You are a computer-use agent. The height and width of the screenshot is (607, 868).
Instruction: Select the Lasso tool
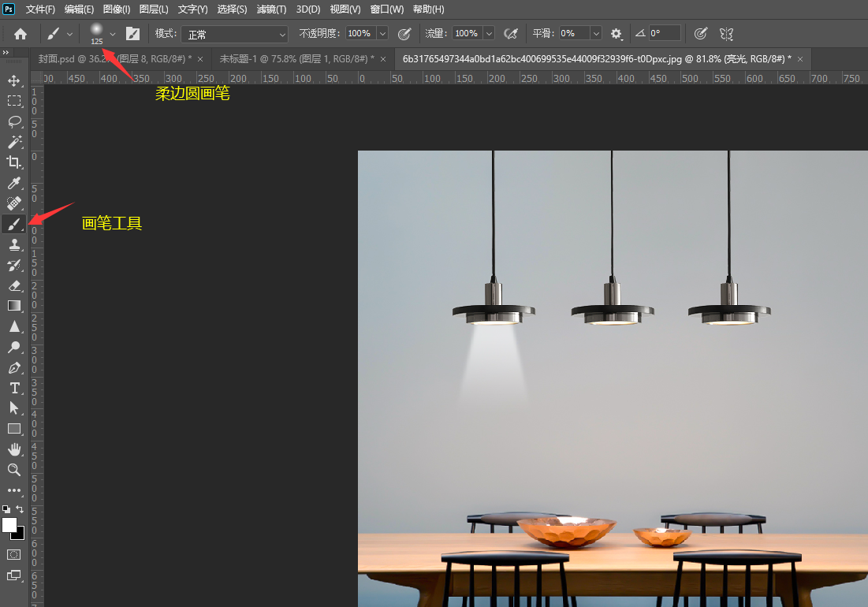[x=14, y=121]
